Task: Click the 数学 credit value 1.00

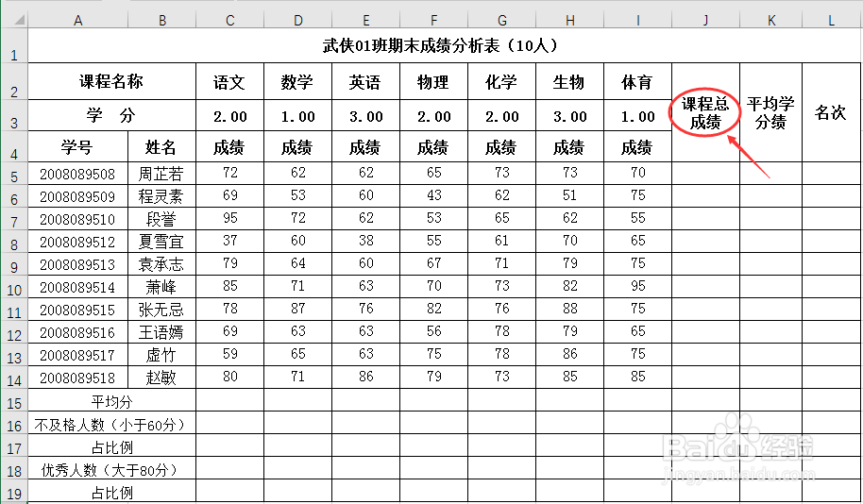Action: point(297,116)
